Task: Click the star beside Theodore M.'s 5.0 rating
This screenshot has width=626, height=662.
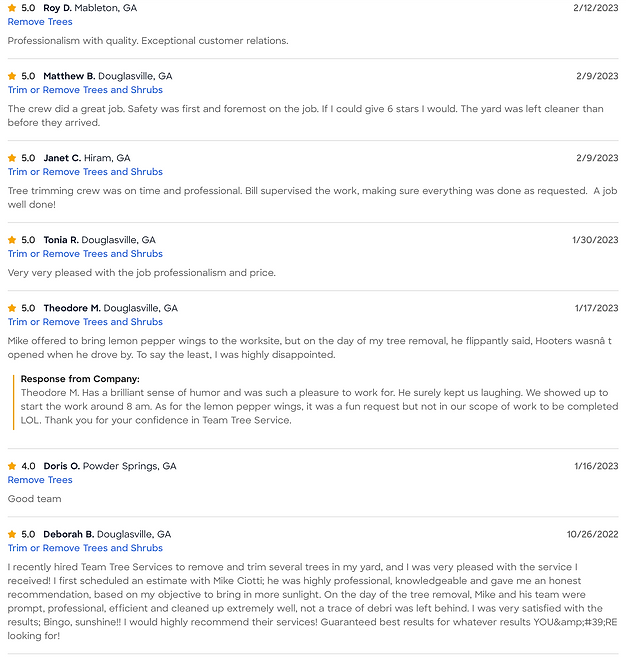Action: coord(12,308)
